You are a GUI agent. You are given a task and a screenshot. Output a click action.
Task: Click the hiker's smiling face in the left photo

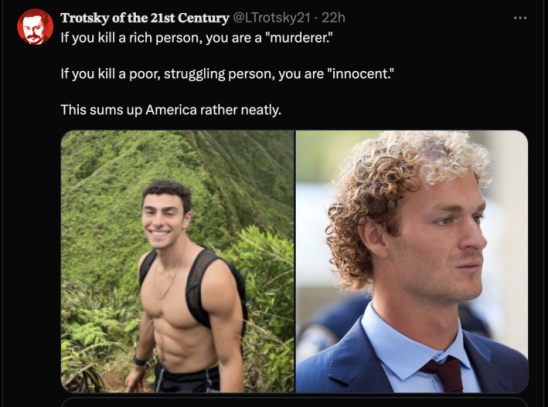coord(164,220)
